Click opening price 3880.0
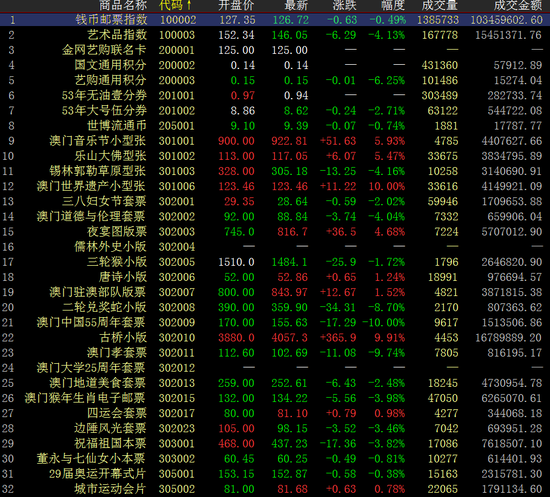Image resolution: width=550 pixels, height=497 pixels. [236, 338]
